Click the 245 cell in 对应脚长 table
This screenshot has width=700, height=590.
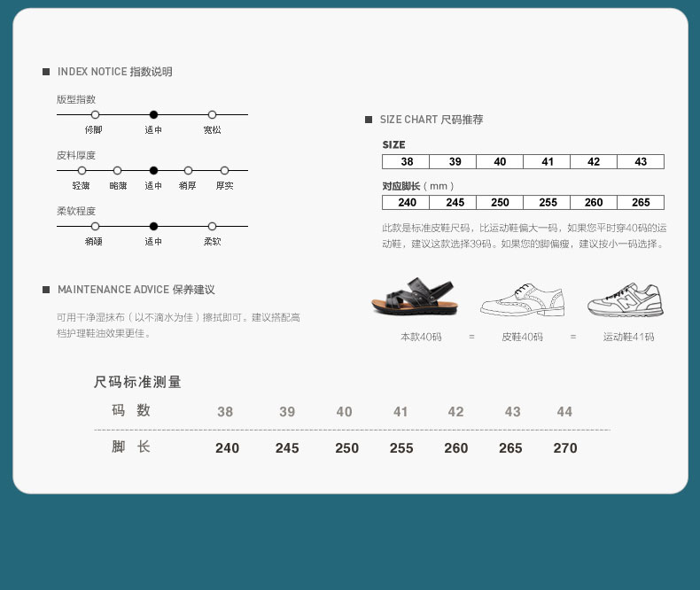coord(453,202)
